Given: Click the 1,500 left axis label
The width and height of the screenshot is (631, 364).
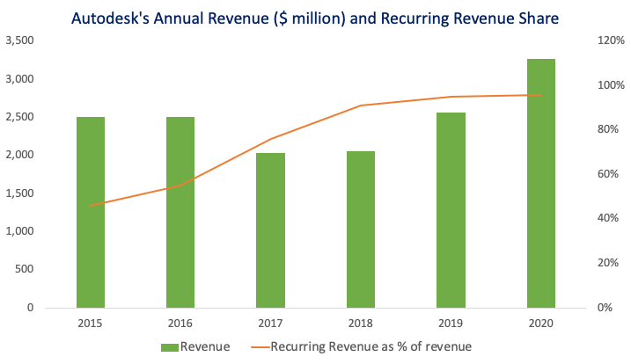Looking at the screenshot, I should coord(19,193).
